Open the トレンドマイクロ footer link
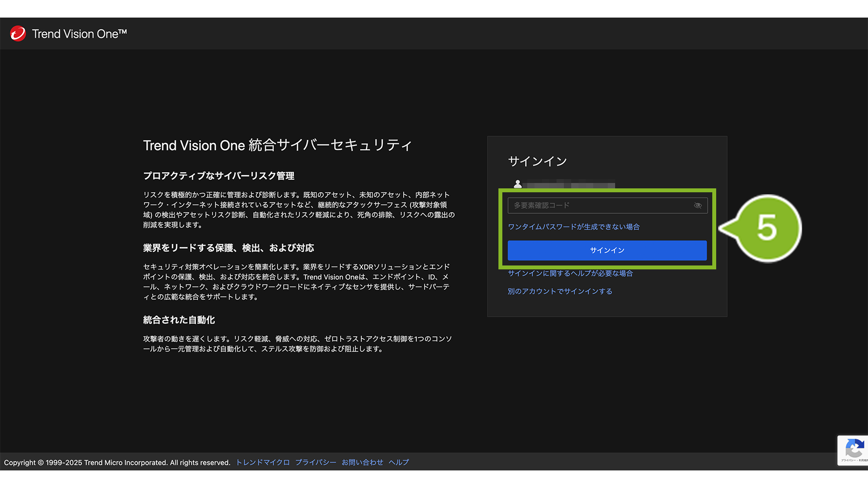 point(263,462)
